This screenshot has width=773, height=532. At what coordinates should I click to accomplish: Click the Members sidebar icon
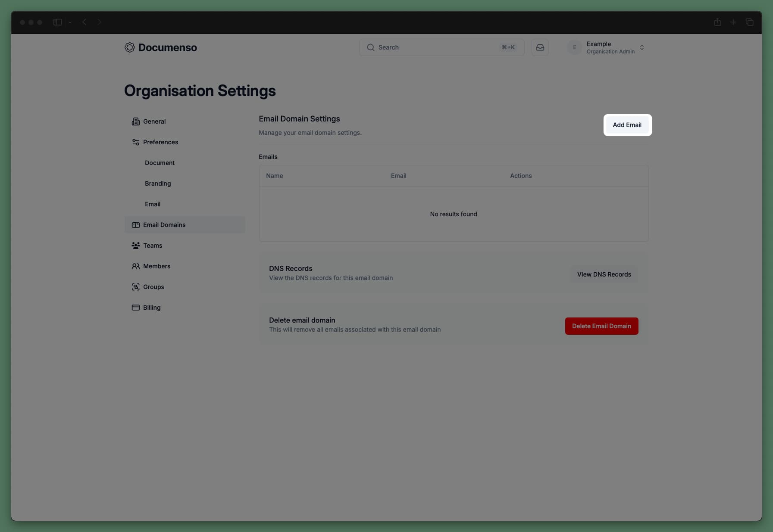[x=136, y=266]
